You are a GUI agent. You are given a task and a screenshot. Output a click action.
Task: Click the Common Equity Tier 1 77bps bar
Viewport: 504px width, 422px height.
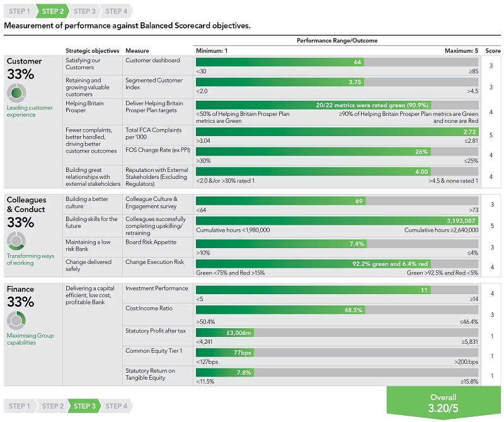click(x=337, y=353)
